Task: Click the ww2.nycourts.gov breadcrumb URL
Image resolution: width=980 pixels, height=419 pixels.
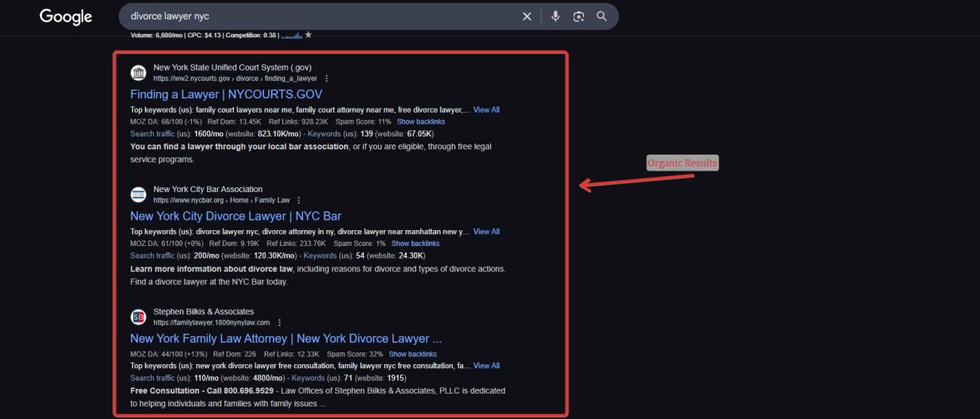Action: point(235,79)
